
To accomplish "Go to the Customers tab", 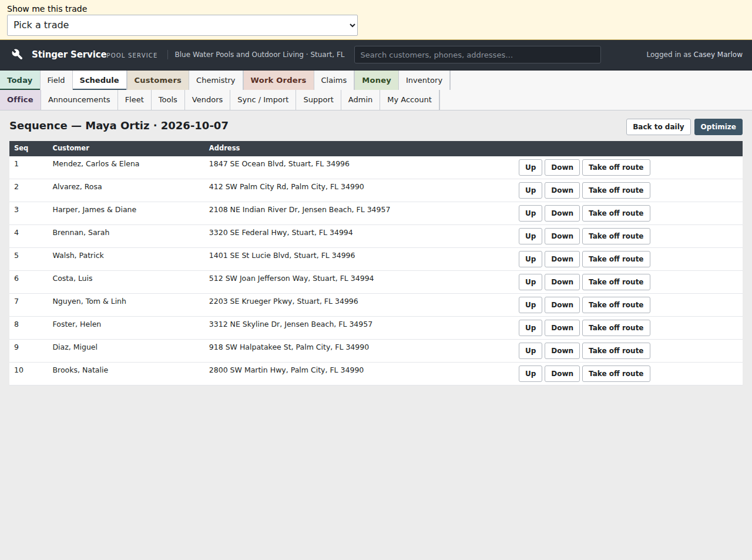I will pos(158,81).
